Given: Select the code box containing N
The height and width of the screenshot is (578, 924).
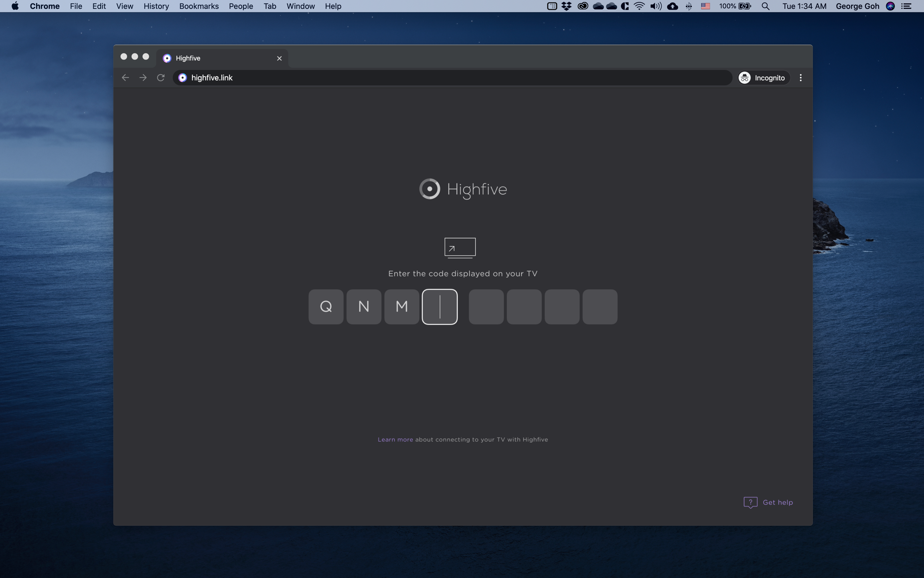Looking at the screenshot, I should (364, 307).
